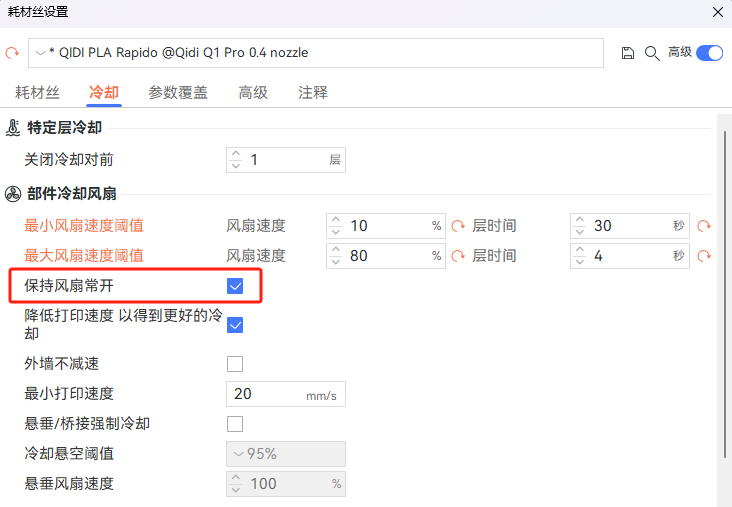Viewport: 732px width, 507px height.
Task: Reset the maximum fan speed value of 80
Action: click(458, 256)
